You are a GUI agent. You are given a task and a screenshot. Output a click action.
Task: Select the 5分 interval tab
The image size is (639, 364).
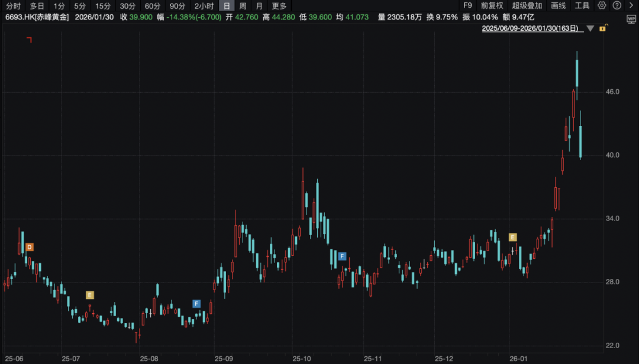click(80, 6)
